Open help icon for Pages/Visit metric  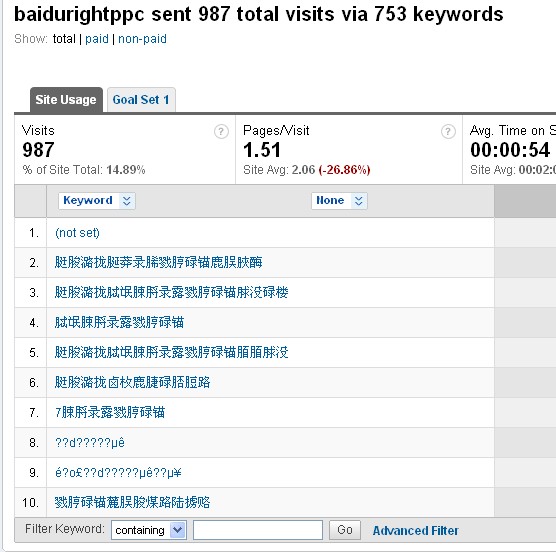pyautogui.click(x=448, y=132)
